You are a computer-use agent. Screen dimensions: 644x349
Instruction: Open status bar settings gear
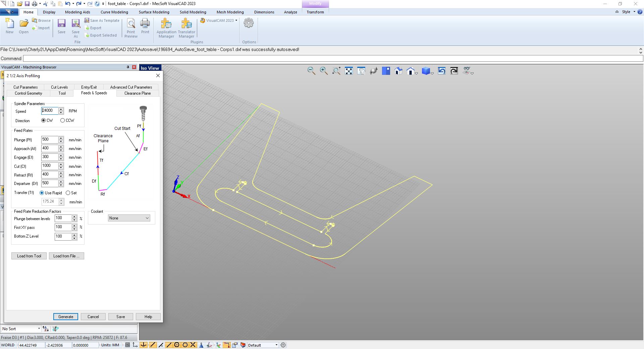coord(283,345)
